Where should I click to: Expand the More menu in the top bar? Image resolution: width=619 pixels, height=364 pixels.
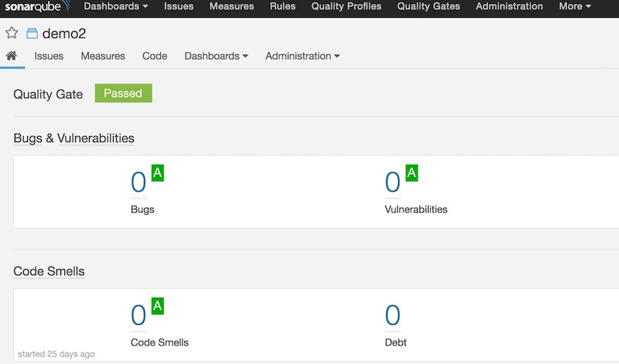(x=575, y=6)
